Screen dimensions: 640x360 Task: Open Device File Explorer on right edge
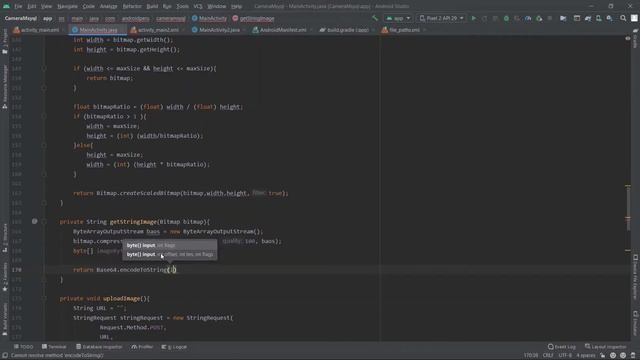[636, 278]
